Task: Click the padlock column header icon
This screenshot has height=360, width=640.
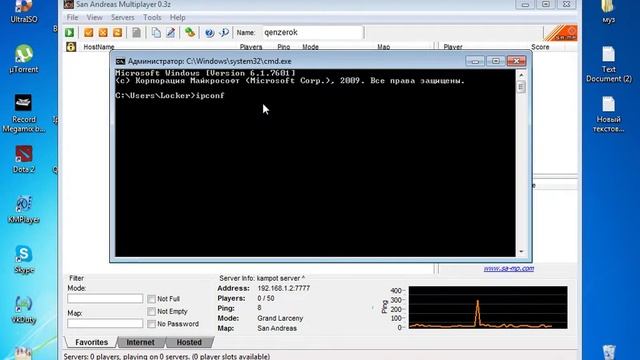Action: pos(71,47)
